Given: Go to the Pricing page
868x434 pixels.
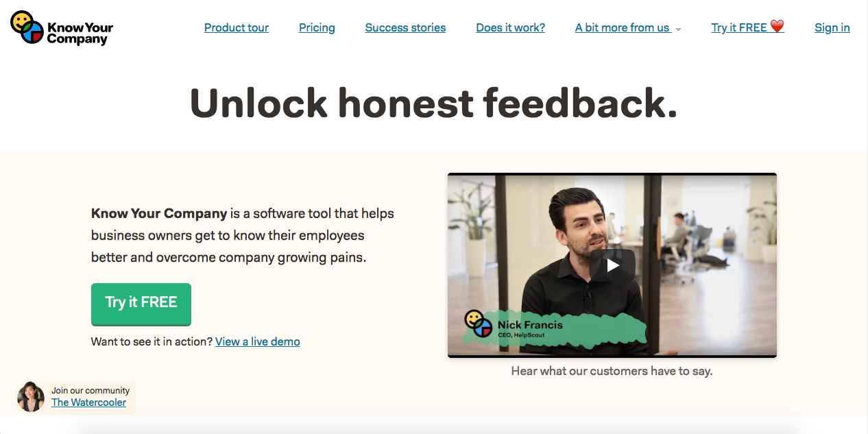Looking at the screenshot, I should [317, 27].
